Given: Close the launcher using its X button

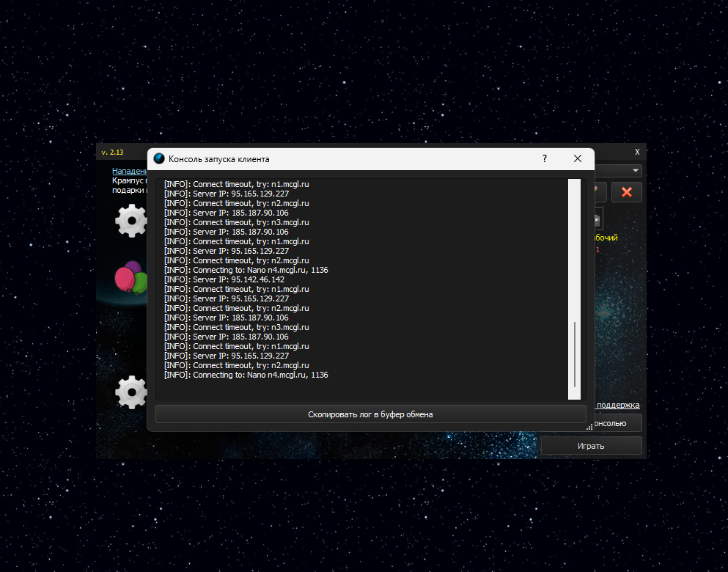Looking at the screenshot, I should (x=637, y=152).
